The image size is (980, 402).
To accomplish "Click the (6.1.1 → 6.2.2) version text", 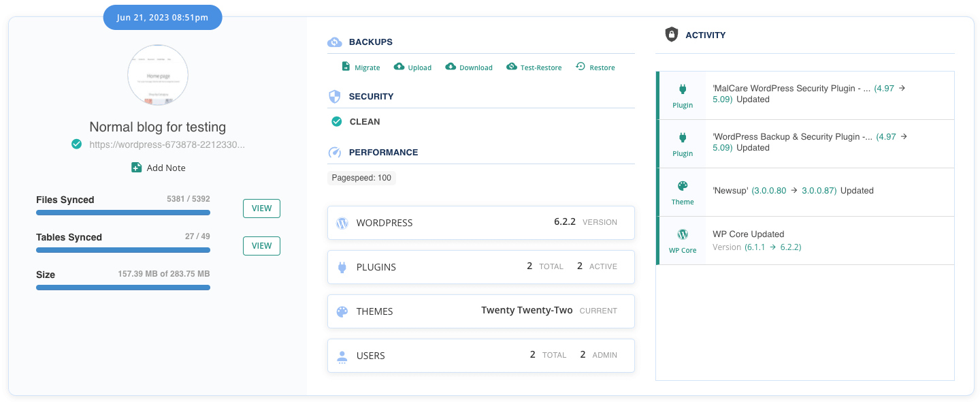I will pos(773,247).
